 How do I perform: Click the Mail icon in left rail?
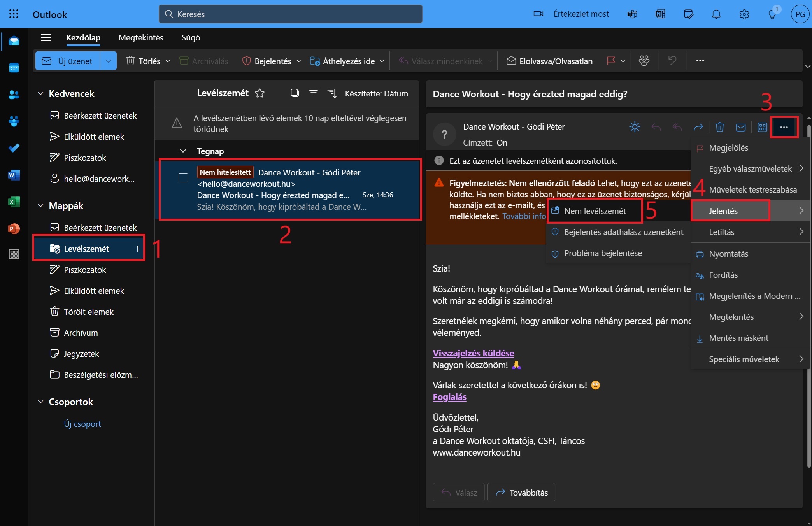point(14,41)
